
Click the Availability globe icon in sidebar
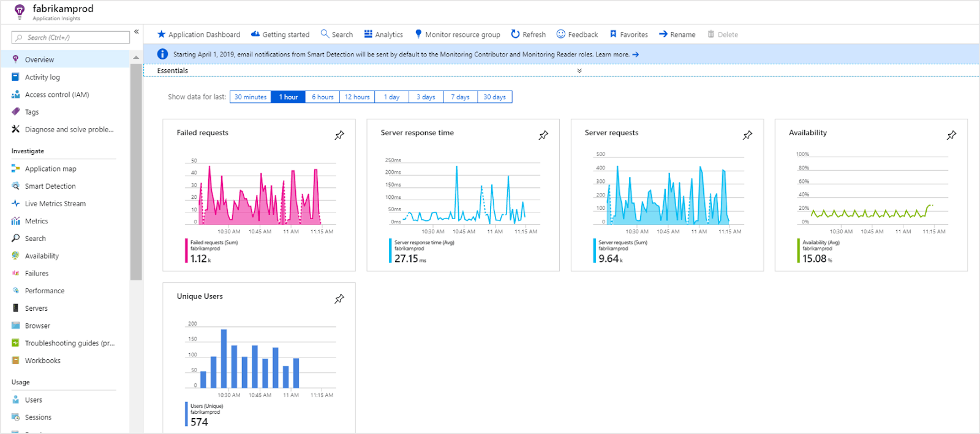[16, 256]
